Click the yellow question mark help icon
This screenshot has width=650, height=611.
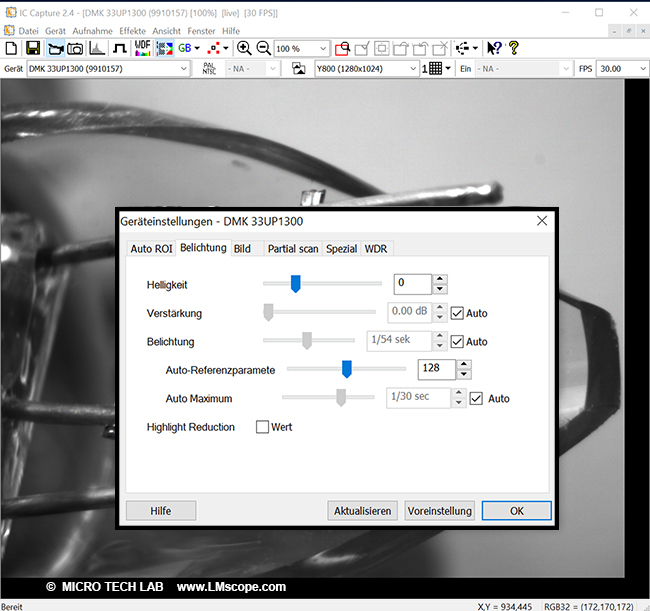point(514,48)
